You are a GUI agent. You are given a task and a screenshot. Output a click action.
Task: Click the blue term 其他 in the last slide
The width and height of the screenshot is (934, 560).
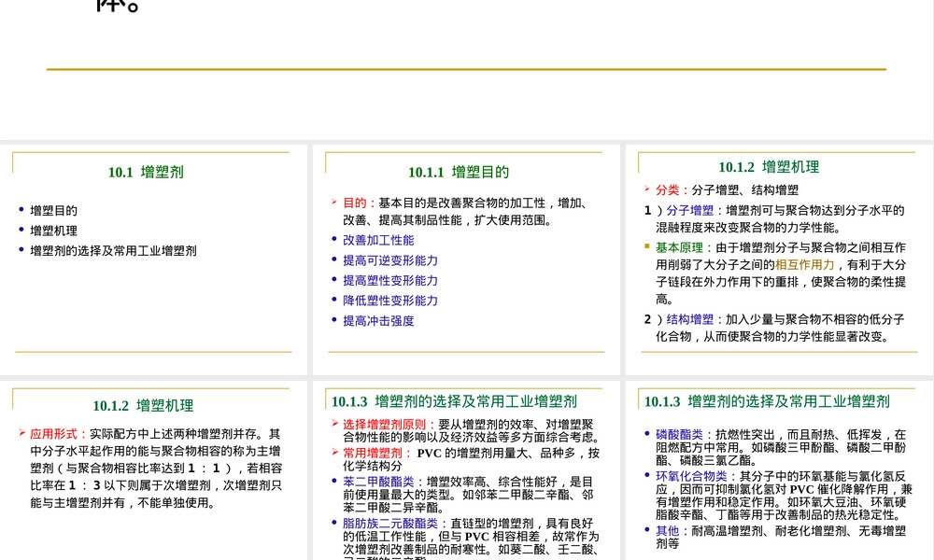tap(668, 531)
